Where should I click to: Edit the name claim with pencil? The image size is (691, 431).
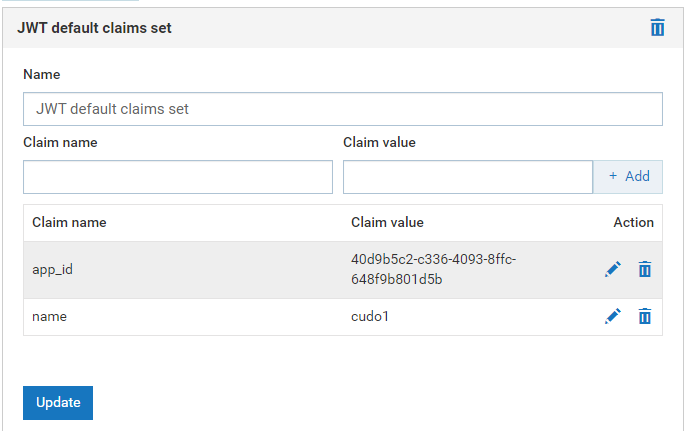[x=613, y=316]
